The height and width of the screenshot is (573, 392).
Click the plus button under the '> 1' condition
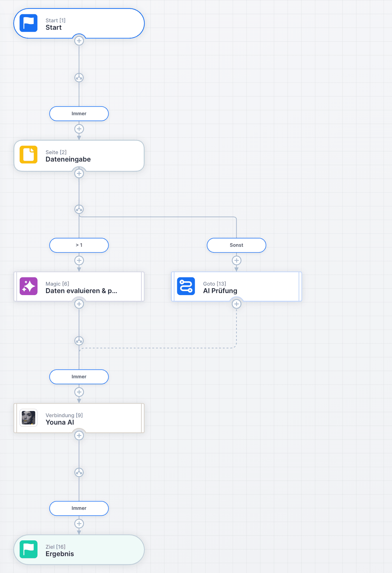[x=79, y=260]
